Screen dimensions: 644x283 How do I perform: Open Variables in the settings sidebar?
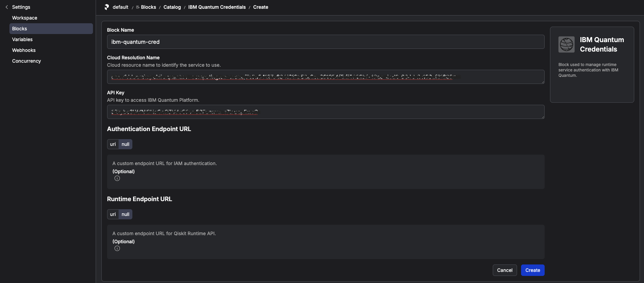pyautogui.click(x=22, y=39)
